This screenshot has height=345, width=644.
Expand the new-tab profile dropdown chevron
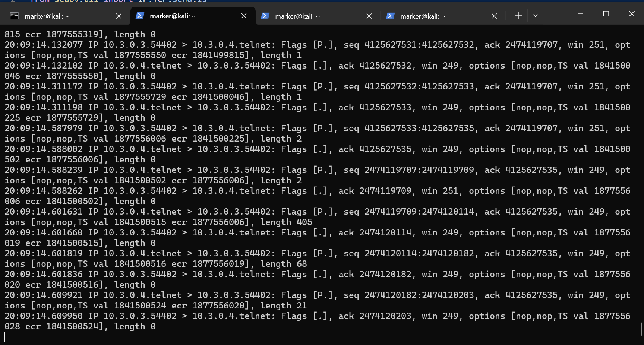point(536,16)
